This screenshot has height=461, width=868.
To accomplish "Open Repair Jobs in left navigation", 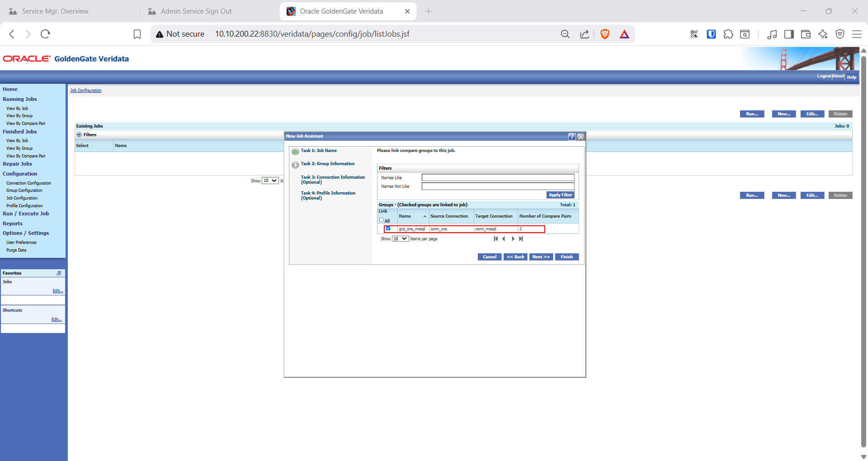I will (x=17, y=164).
